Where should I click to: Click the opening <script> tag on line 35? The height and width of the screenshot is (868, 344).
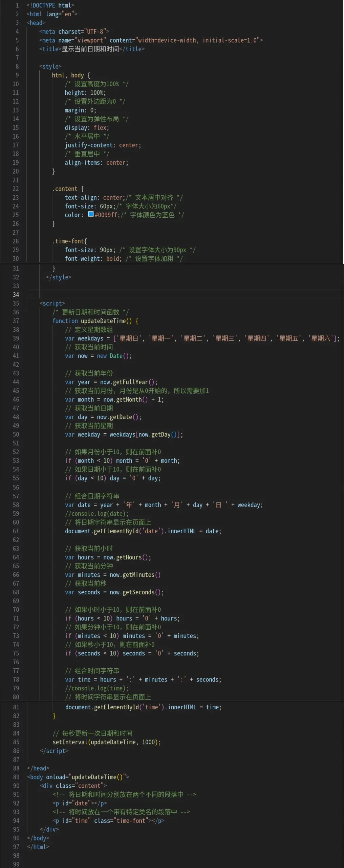(52, 303)
